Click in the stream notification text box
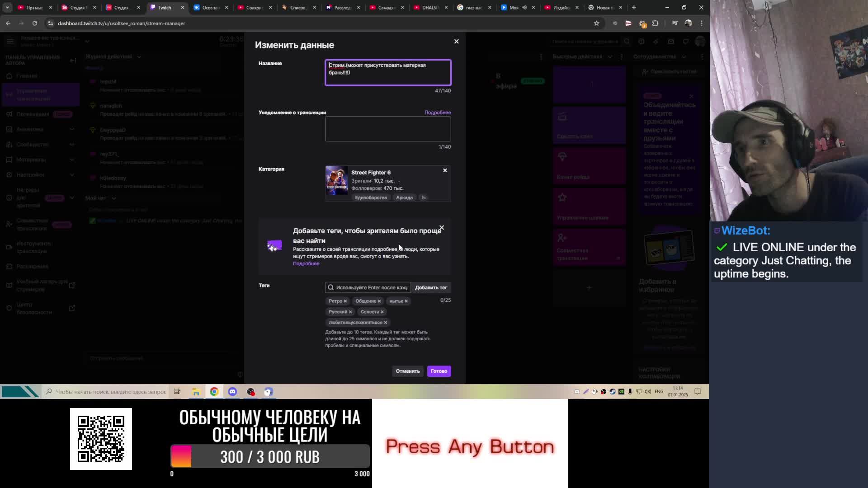Image resolution: width=868 pixels, height=488 pixels. click(x=387, y=129)
